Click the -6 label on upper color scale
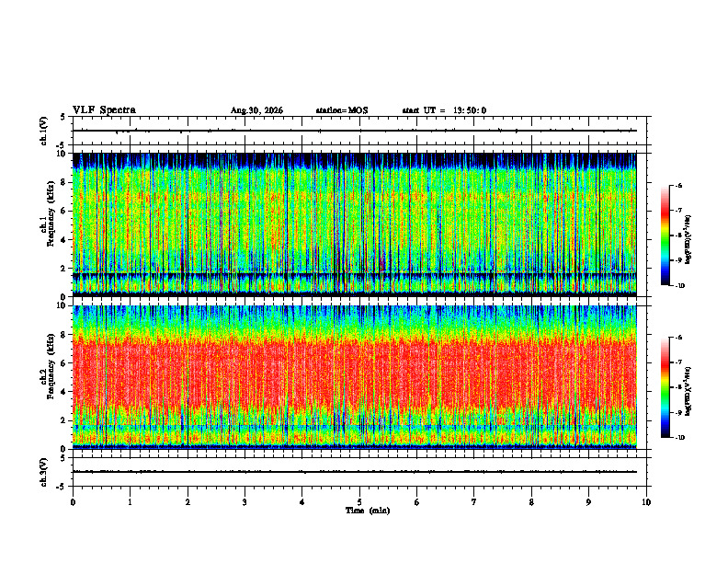The height and width of the screenshot is (563, 728). [x=679, y=185]
